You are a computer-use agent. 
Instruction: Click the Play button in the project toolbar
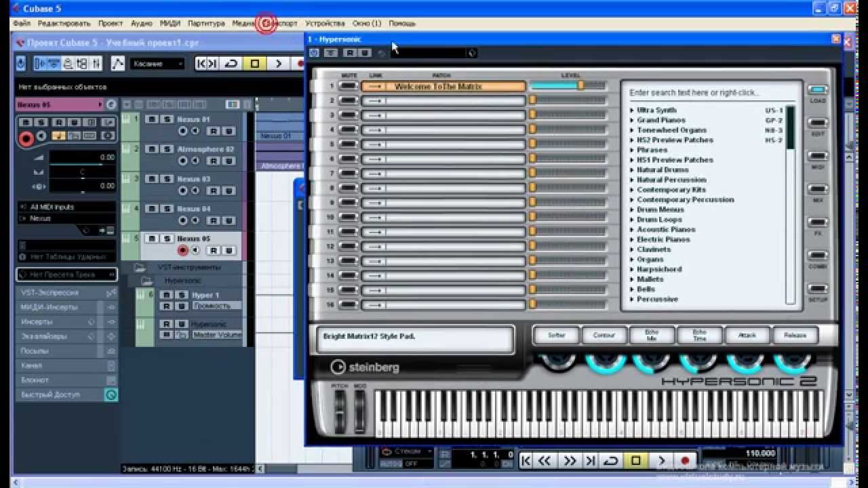[278, 64]
